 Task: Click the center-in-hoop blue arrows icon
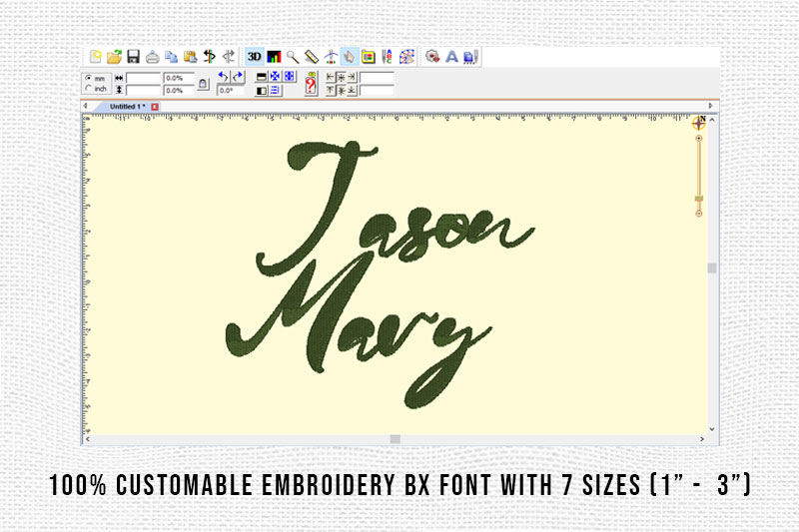[276, 77]
